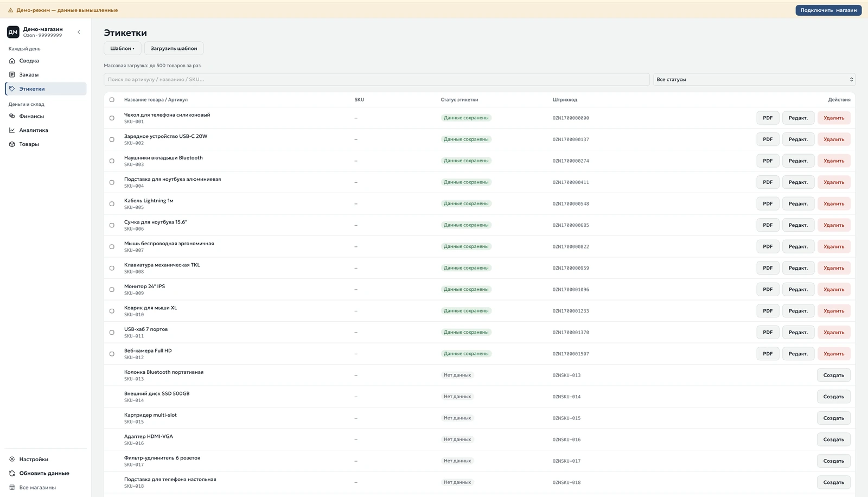Create label for Колонка Bluetooth портативная
This screenshot has width=868, height=497.
tap(834, 375)
